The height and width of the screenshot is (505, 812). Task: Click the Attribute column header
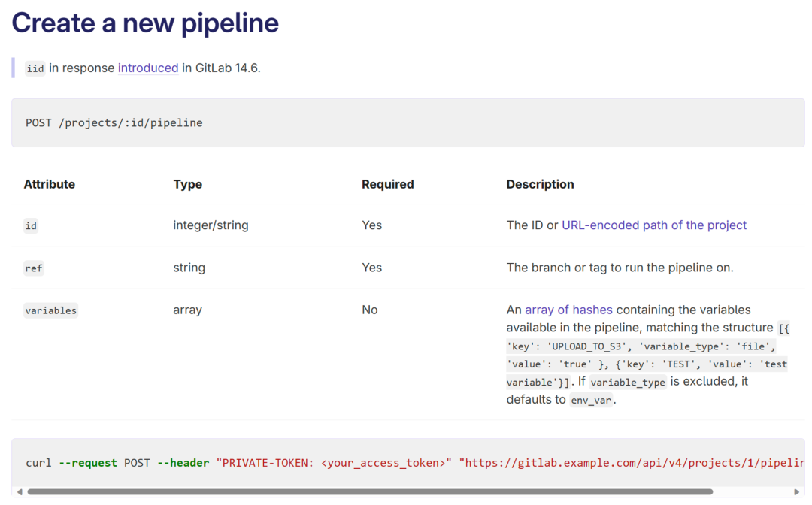(50, 184)
